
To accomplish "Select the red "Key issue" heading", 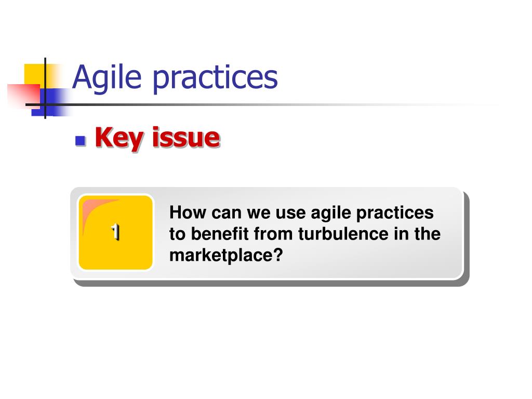I will tap(157, 137).
